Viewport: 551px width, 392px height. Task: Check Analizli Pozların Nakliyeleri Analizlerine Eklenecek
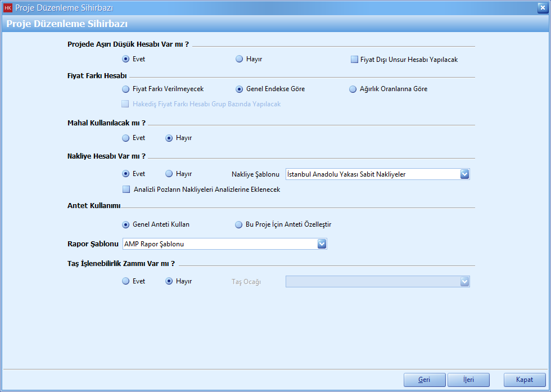click(126, 190)
